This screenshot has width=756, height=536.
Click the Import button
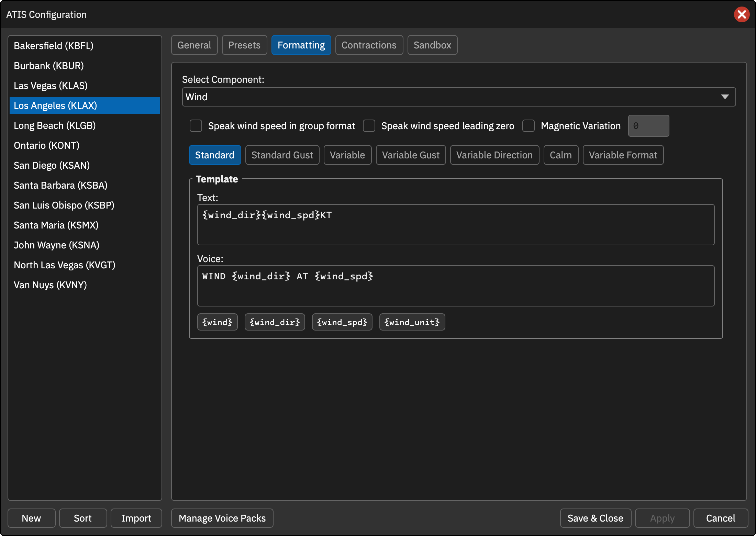[x=136, y=518]
